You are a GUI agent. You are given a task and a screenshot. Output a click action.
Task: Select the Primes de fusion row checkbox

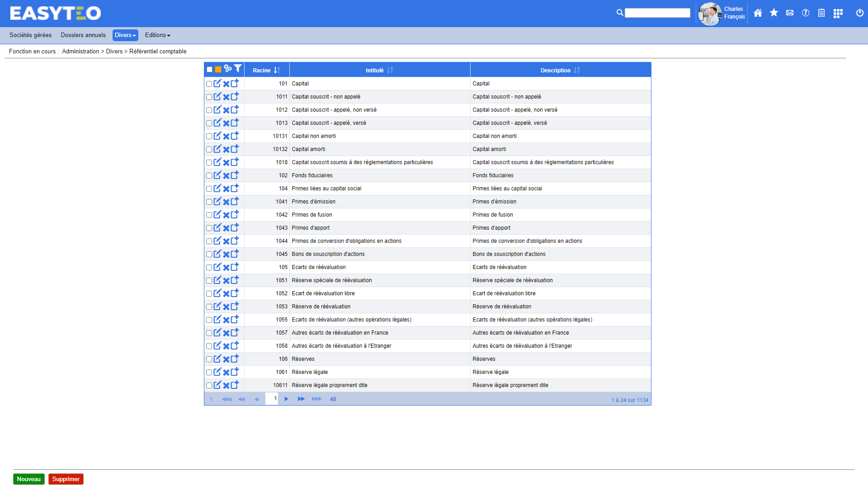click(209, 215)
